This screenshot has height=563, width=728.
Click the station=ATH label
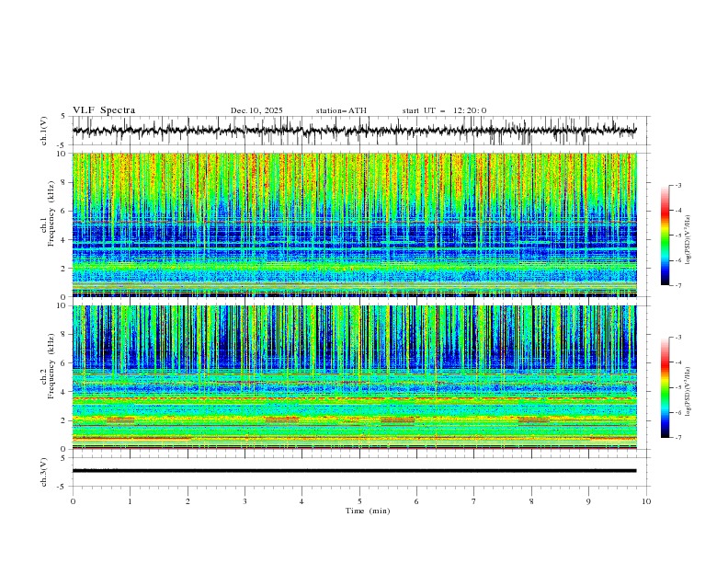[341, 110]
